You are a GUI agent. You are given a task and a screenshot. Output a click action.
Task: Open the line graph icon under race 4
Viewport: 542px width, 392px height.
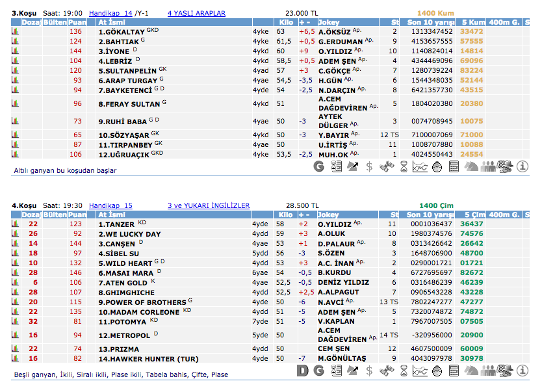coord(420,371)
